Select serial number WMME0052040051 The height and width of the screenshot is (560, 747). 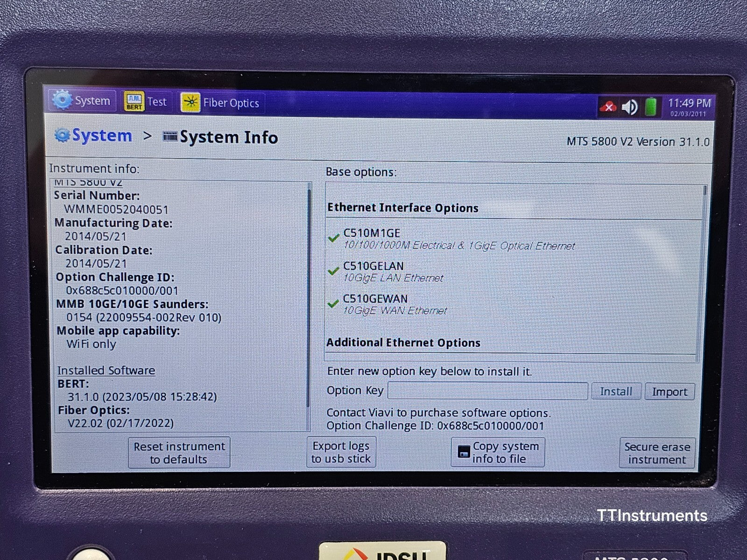[x=116, y=210]
